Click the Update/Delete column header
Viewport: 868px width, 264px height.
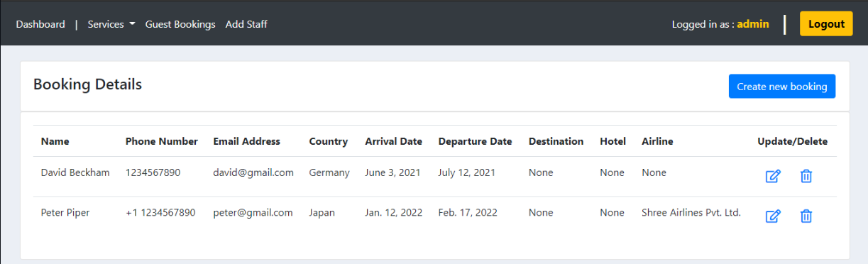[x=792, y=141]
